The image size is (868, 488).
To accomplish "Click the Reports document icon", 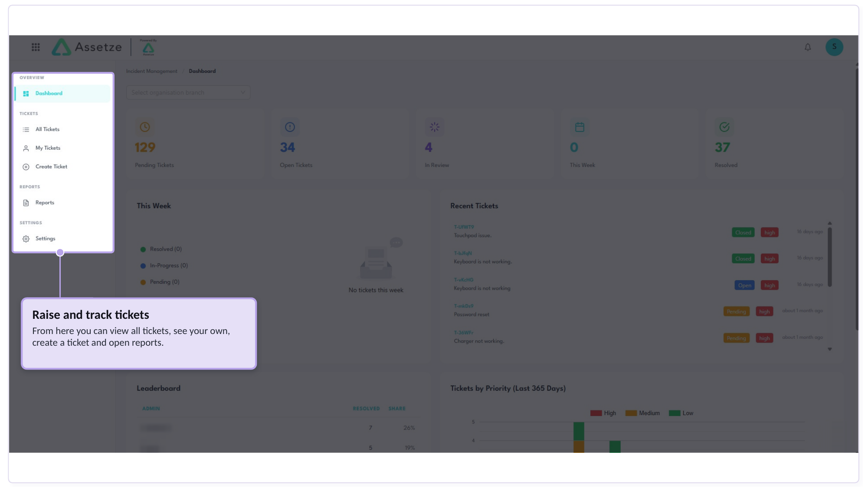I will 26,203.
